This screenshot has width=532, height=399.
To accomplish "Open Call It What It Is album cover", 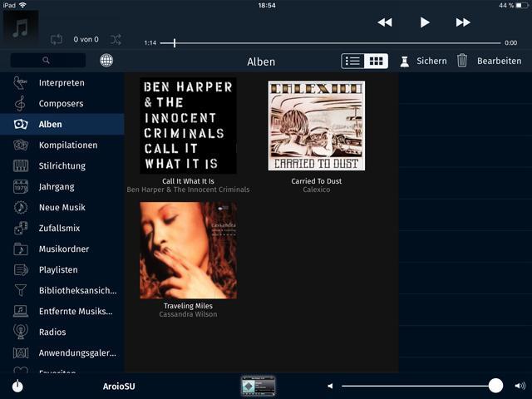I will [189, 126].
